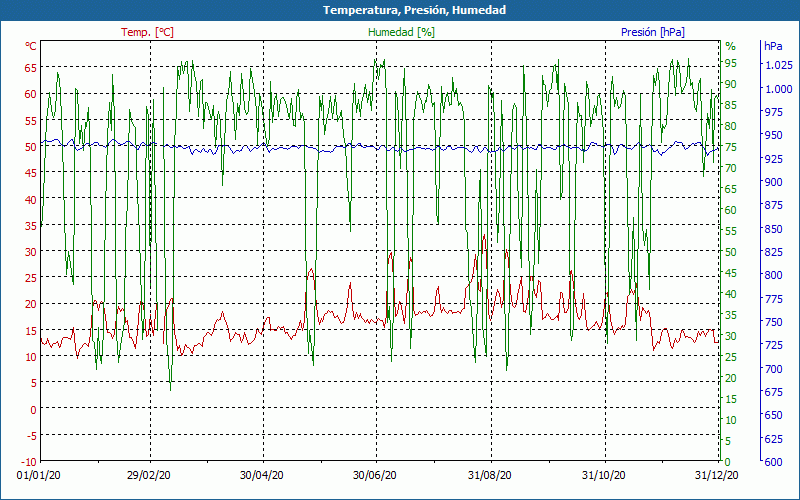This screenshot has height=500, width=800.
Task: Click the '31/10/20' date label
Action: 604,475
